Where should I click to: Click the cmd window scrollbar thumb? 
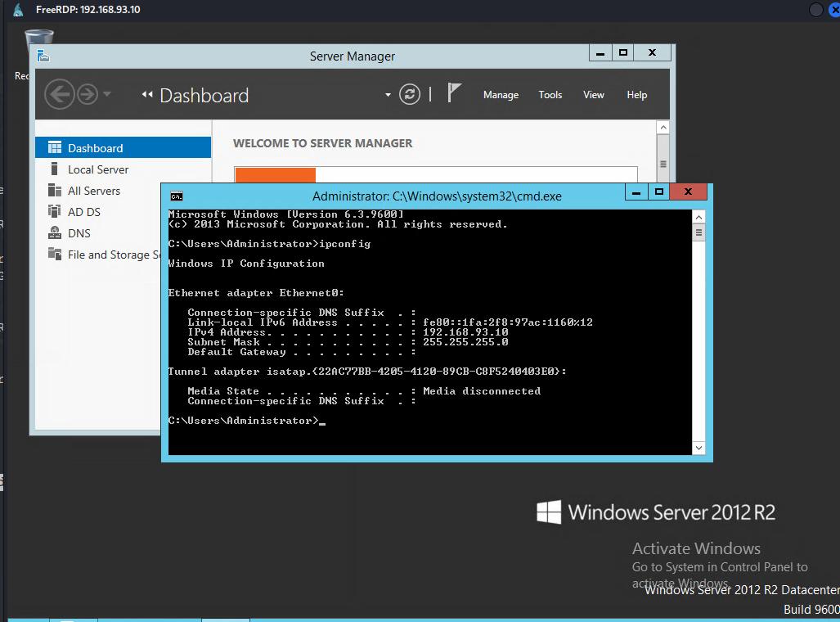click(699, 232)
